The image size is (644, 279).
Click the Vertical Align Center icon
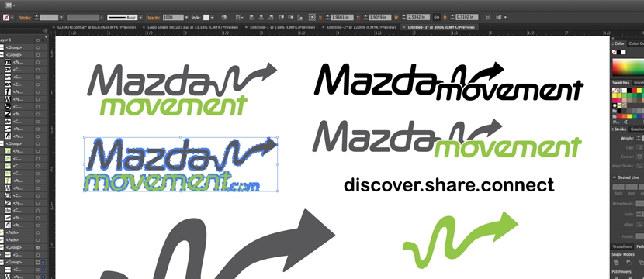(291, 18)
